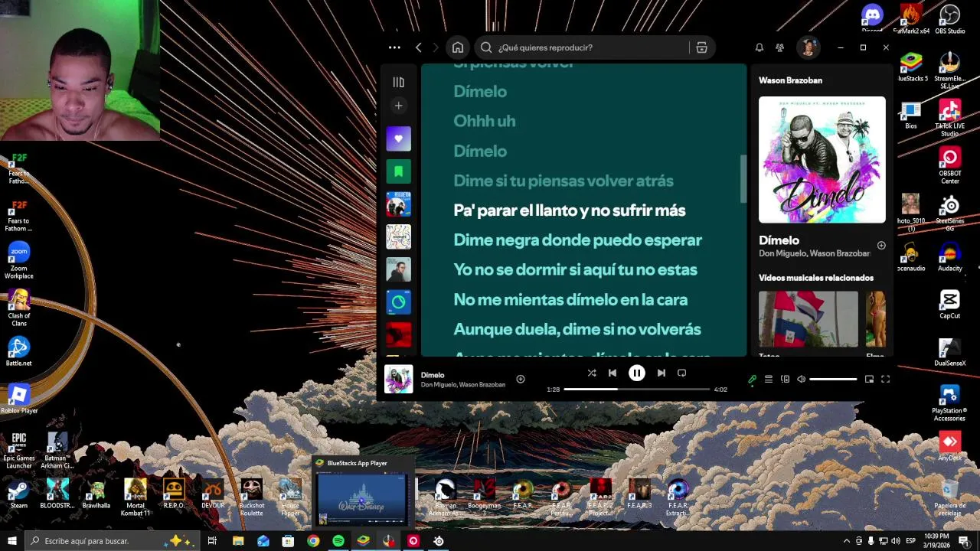Skip to next track
The height and width of the screenshot is (551, 980).
click(661, 373)
